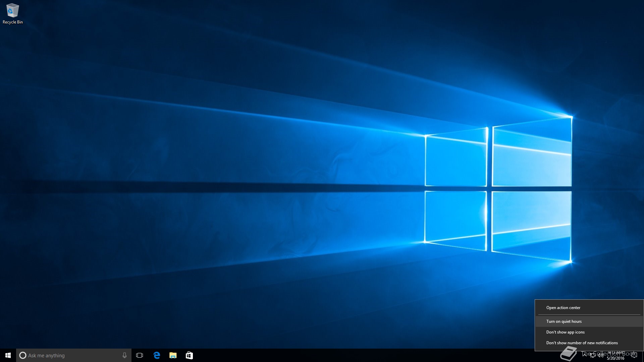The height and width of the screenshot is (362, 644).
Task: Expand hidden system tray icons arrow
Action: click(585, 355)
